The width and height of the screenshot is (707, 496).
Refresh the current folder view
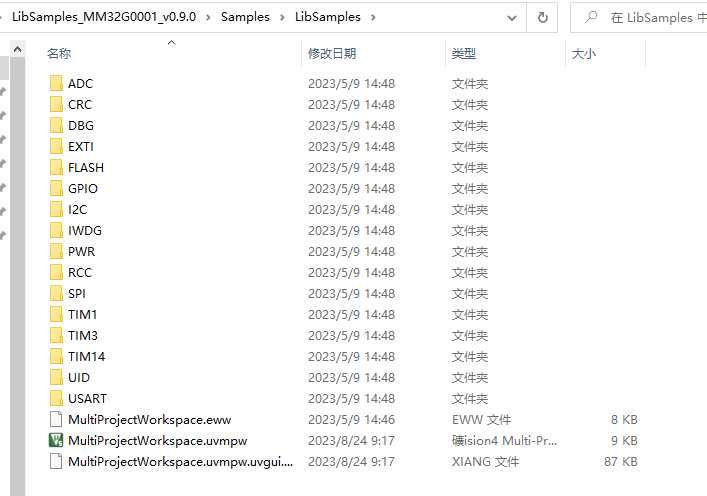click(x=543, y=17)
